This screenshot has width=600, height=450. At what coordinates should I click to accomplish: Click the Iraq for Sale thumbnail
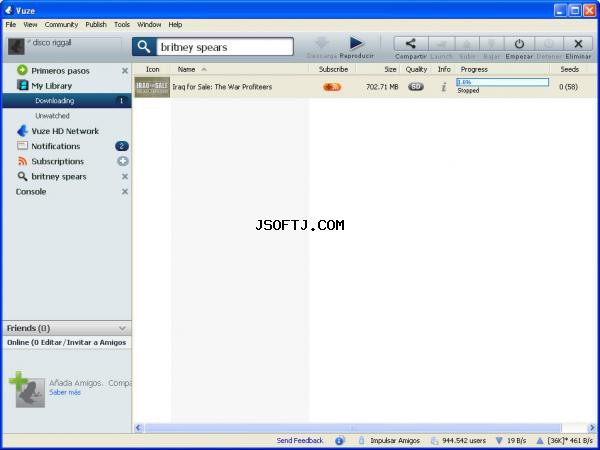pos(152,87)
